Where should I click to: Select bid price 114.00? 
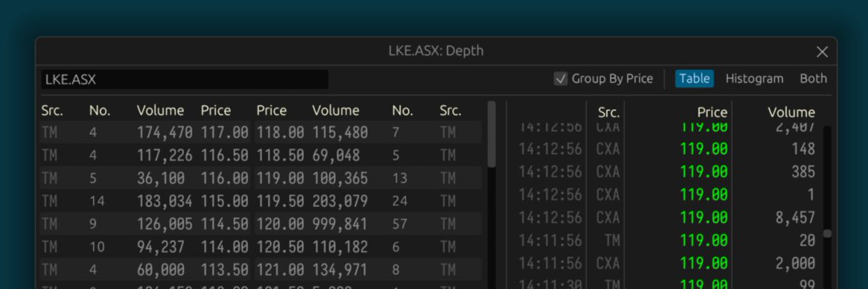click(x=225, y=247)
